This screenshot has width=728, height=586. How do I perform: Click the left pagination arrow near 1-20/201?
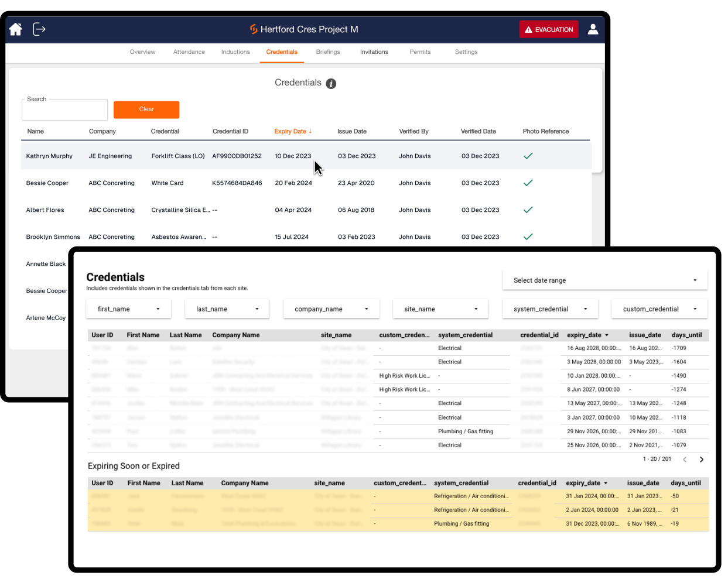pos(685,460)
